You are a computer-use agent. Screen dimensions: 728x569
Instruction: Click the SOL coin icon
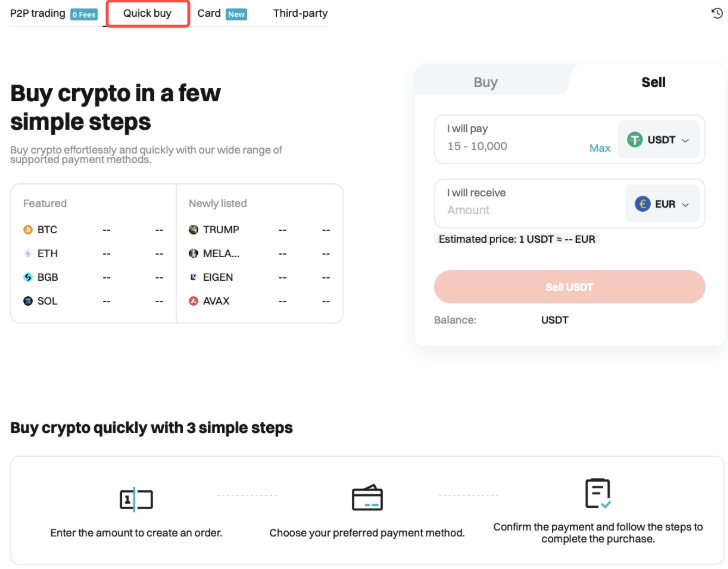(28, 301)
